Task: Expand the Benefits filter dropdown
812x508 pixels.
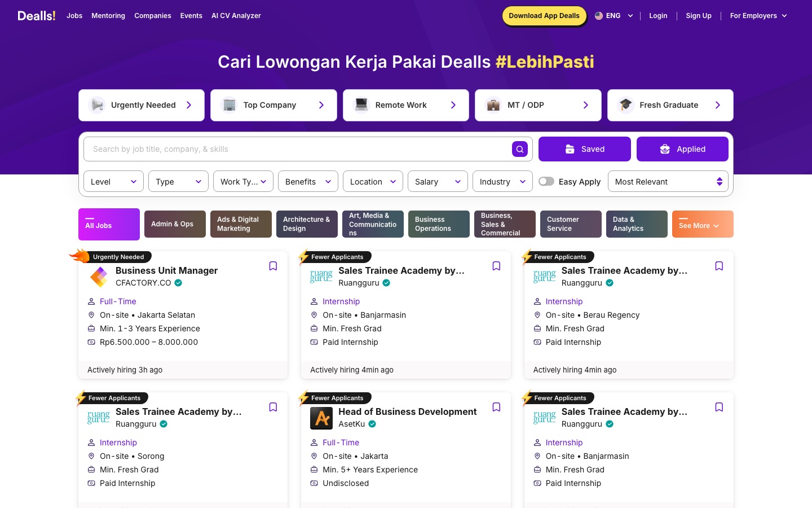Action: click(x=308, y=181)
